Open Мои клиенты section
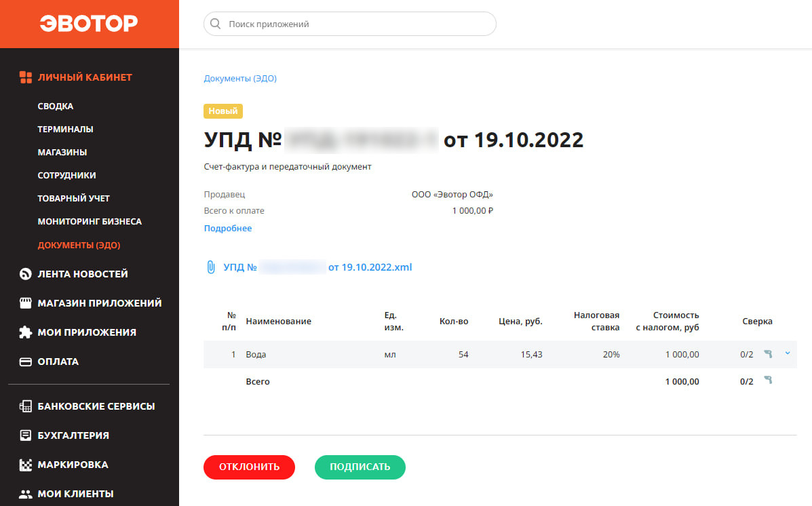812x506 pixels. coord(75,494)
